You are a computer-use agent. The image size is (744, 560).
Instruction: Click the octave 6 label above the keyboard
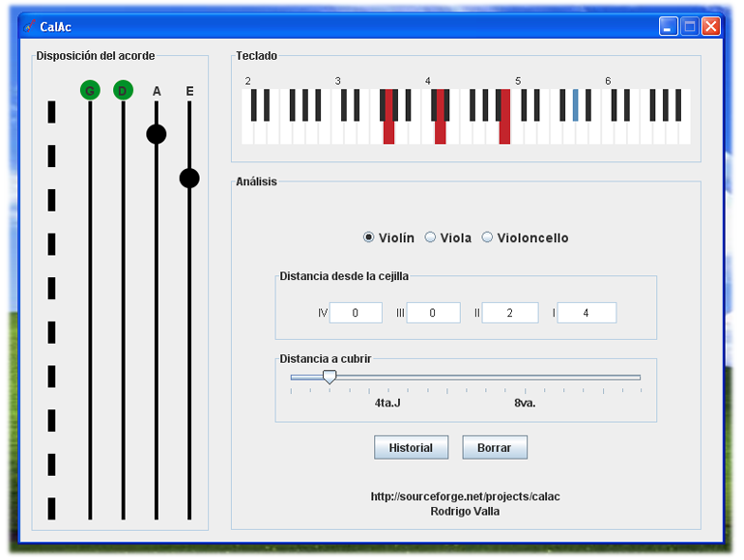point(608,81)
